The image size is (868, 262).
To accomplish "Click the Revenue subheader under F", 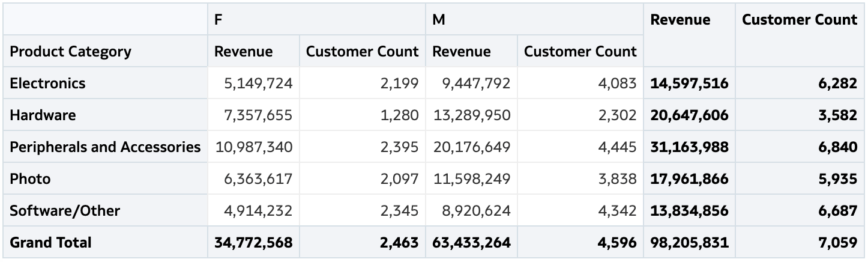I will 253,51.
